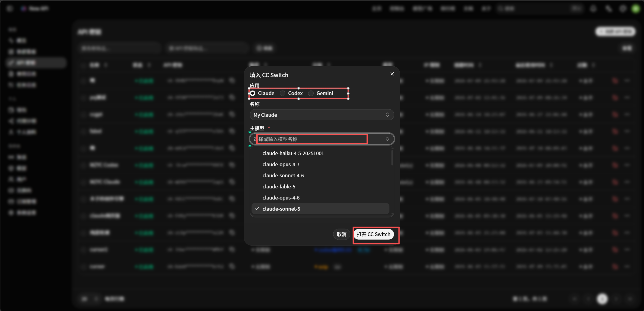Viewport: 644px width, 311px height.
Task: Click the 打开 CC Switch button
Action: [x=374, y=234]
